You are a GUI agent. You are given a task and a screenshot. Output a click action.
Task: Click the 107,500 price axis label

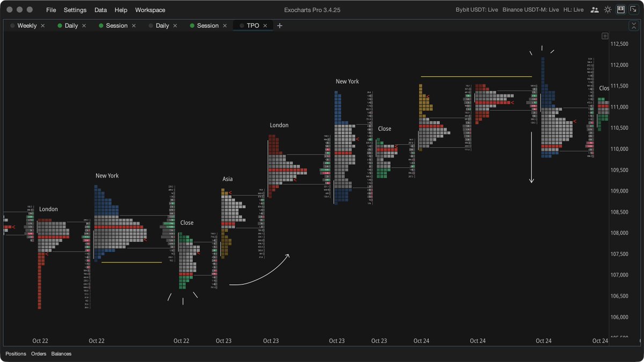click(620, 254)
